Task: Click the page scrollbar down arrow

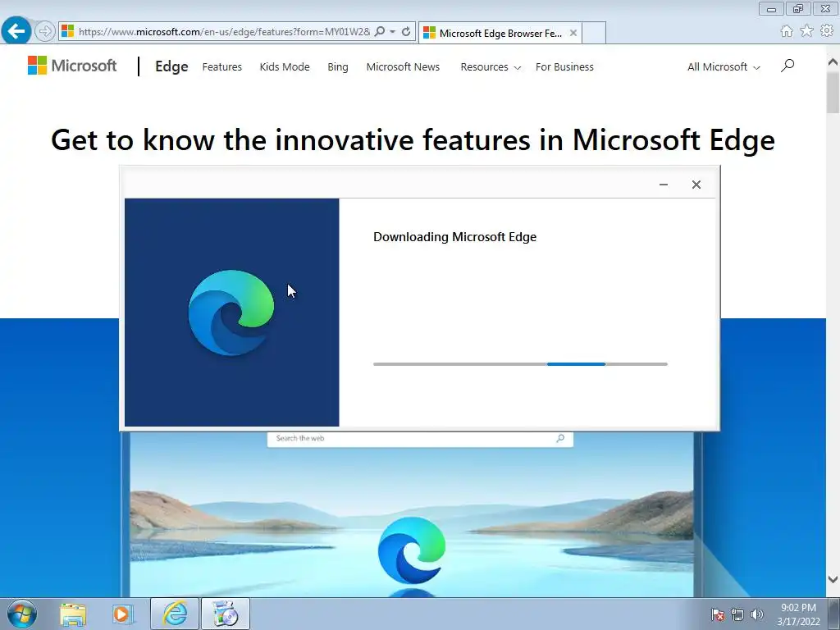Action: (x=833, y=580)
